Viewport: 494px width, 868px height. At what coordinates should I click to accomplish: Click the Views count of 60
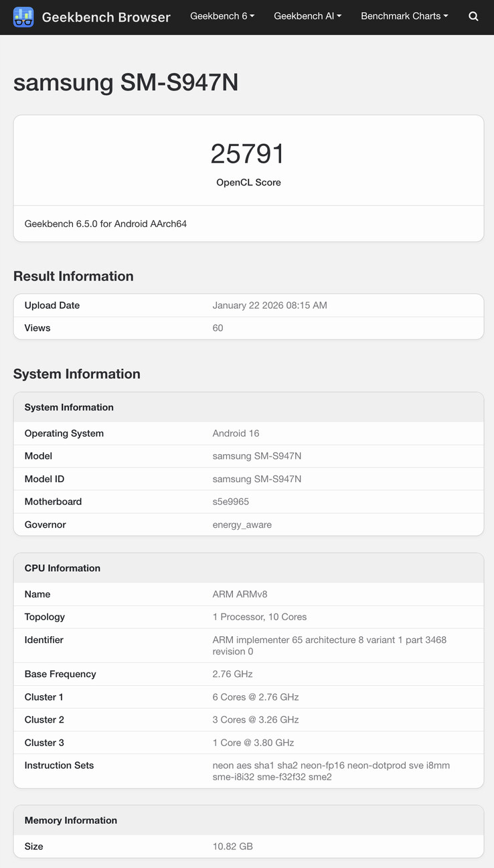pos(216,328)
